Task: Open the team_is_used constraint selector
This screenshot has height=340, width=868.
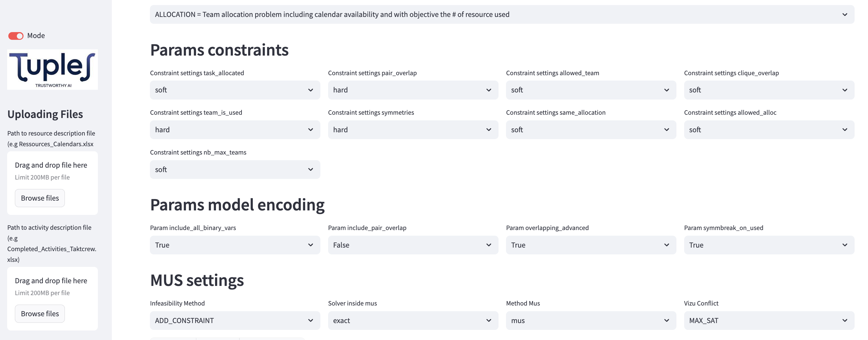Action: coord(234,130)
